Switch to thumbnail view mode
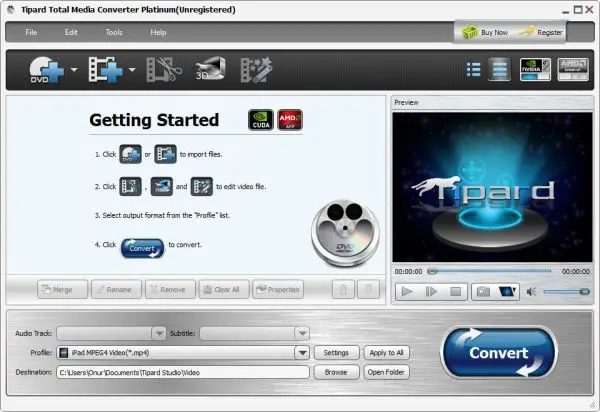The height and width of the screenshot is (412, 600). pos(499,69)
